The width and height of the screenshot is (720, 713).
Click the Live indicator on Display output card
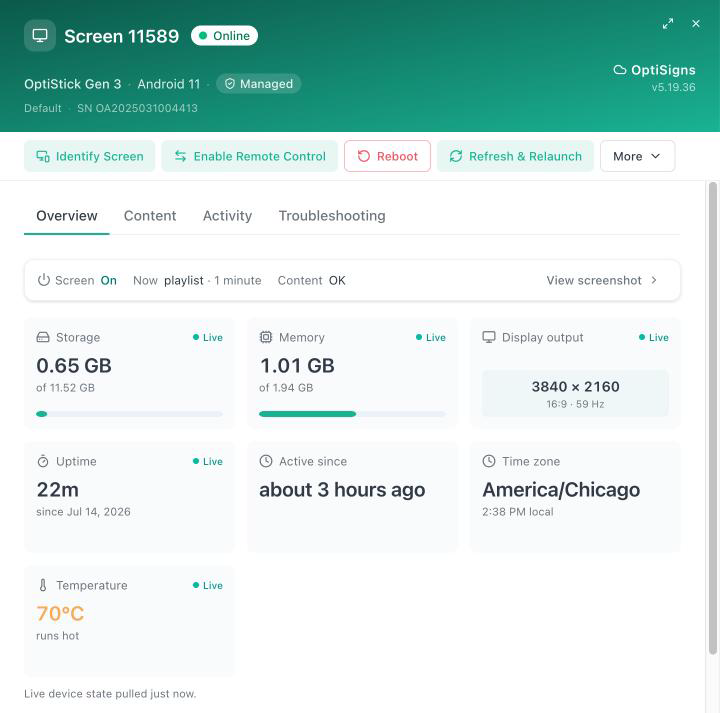pyautogui.click(x=654, y=337)
